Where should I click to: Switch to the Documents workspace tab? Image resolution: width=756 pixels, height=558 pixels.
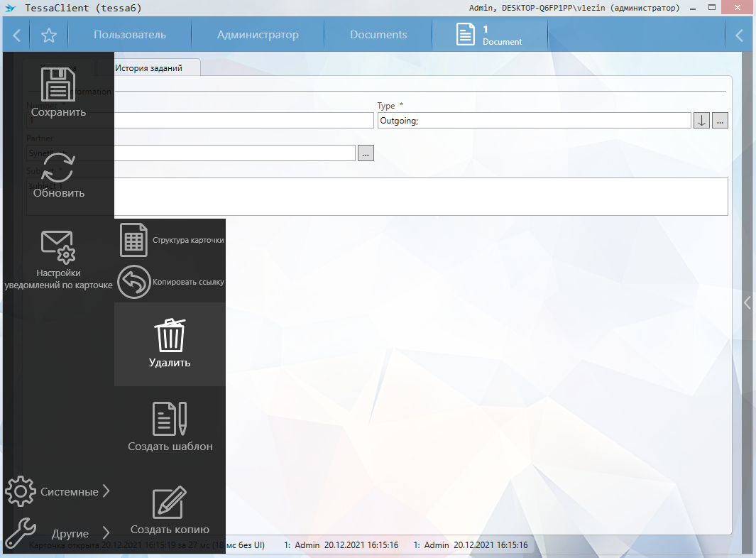pyautogui.click(x=378, y=35)
